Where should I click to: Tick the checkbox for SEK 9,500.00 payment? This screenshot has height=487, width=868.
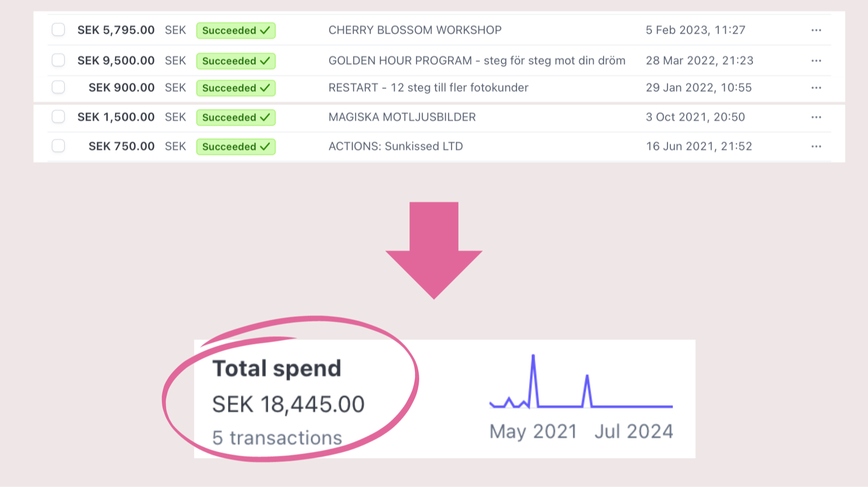[58, 60]
